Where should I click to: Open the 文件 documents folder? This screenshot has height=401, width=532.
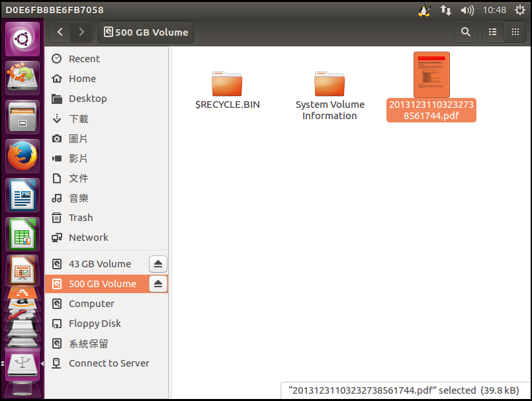pyautogui.click(x=106, y=178)
